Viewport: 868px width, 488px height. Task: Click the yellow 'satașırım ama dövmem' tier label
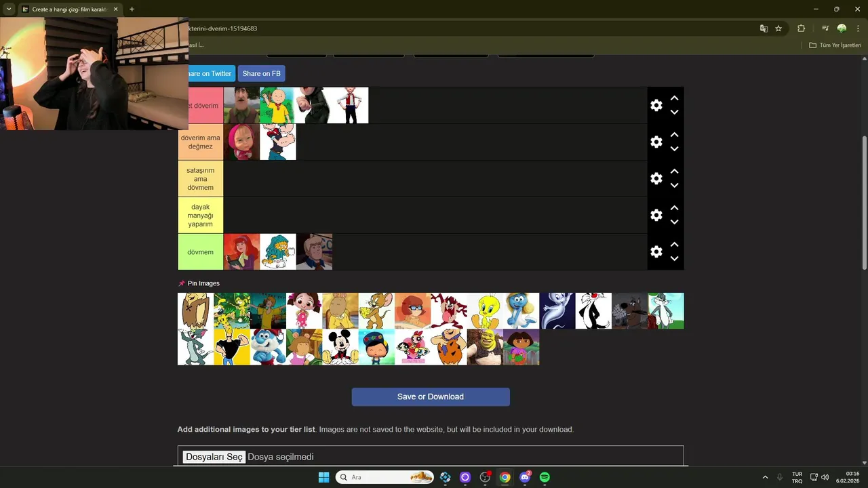[x=201, y=178]
